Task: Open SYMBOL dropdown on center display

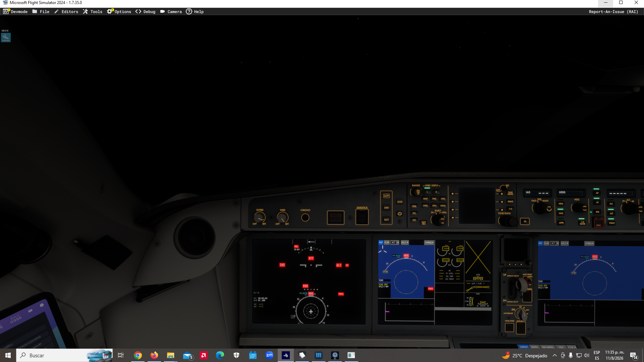Action: pos(429,242)
